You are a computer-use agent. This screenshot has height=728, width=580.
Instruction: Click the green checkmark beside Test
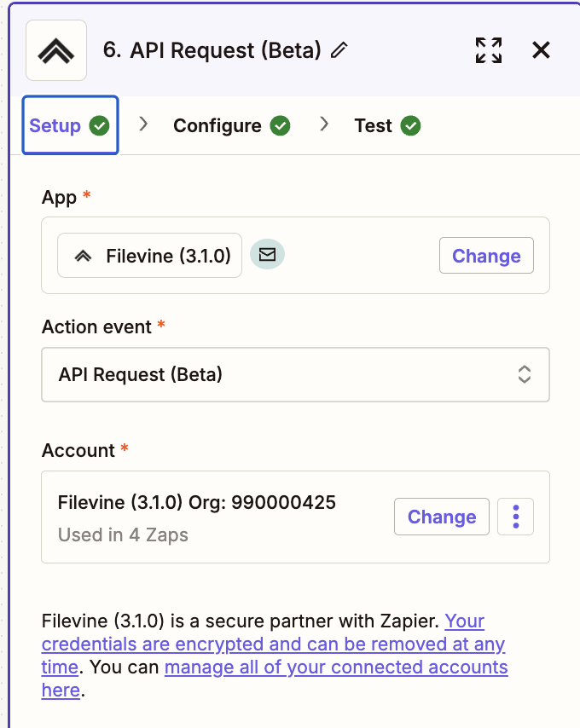point(411,126)
